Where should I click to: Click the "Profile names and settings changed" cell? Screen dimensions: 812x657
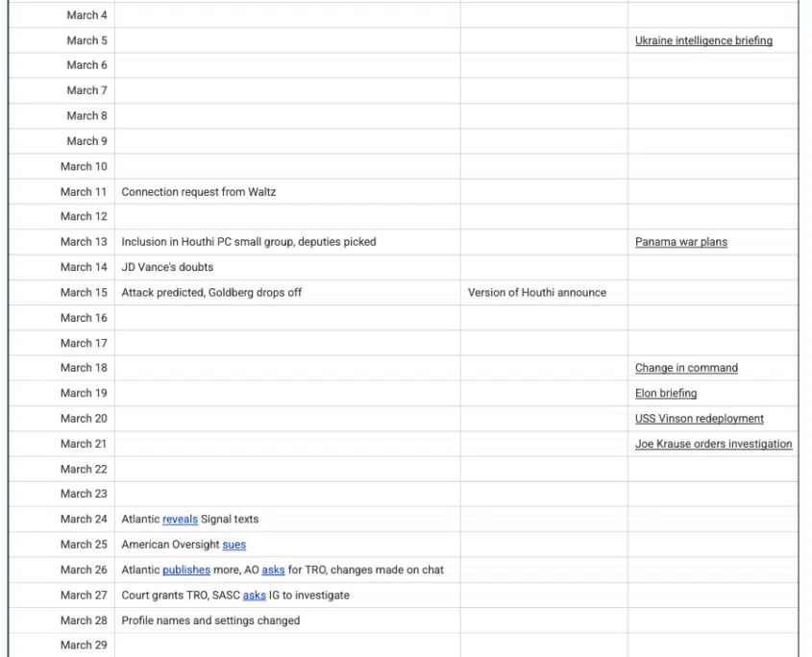(x=210, y=620)
